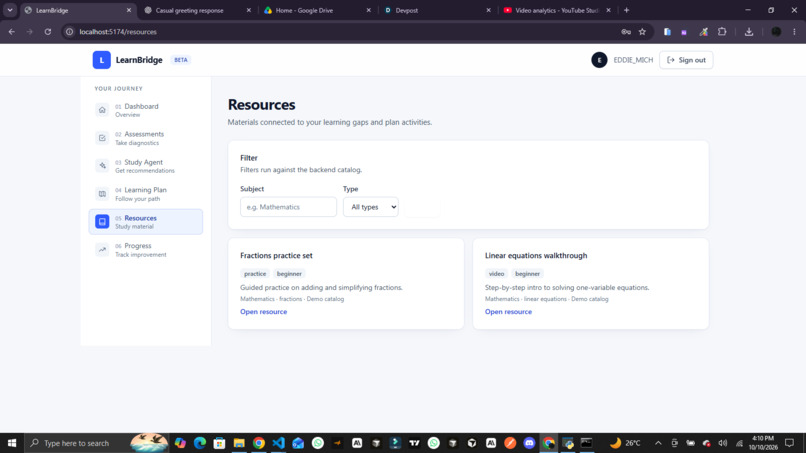Click beginner tag on Fractions practice set
Image resolution: width=806 pixels, height=453 pixels.
click(289, 274)
